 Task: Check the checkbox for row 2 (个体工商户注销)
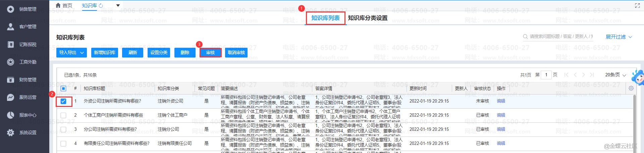click(x=63, y=115)
